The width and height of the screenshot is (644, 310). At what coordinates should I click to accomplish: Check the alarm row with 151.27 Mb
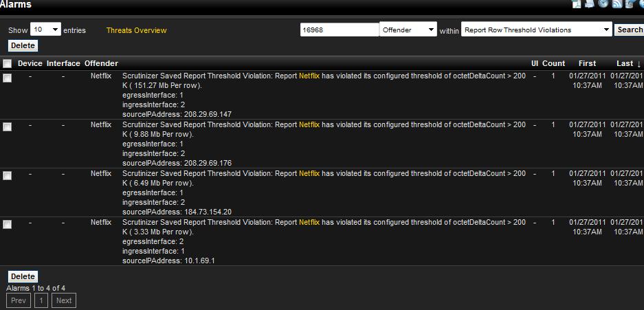[x=7, y=78]
